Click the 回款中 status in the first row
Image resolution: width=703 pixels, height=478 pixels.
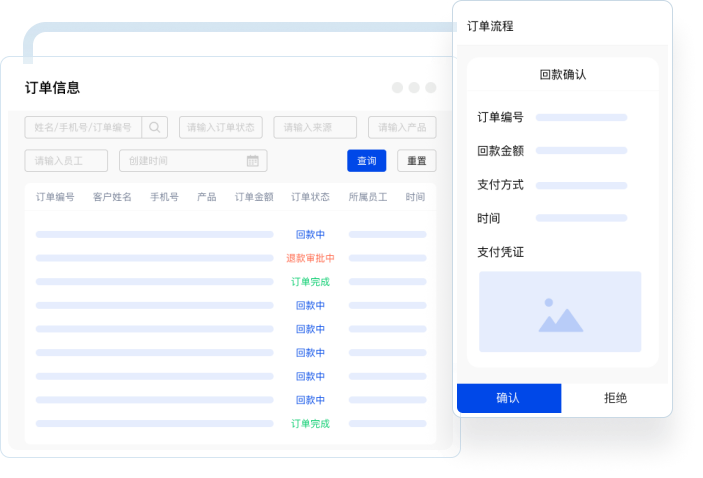(310, 235)
